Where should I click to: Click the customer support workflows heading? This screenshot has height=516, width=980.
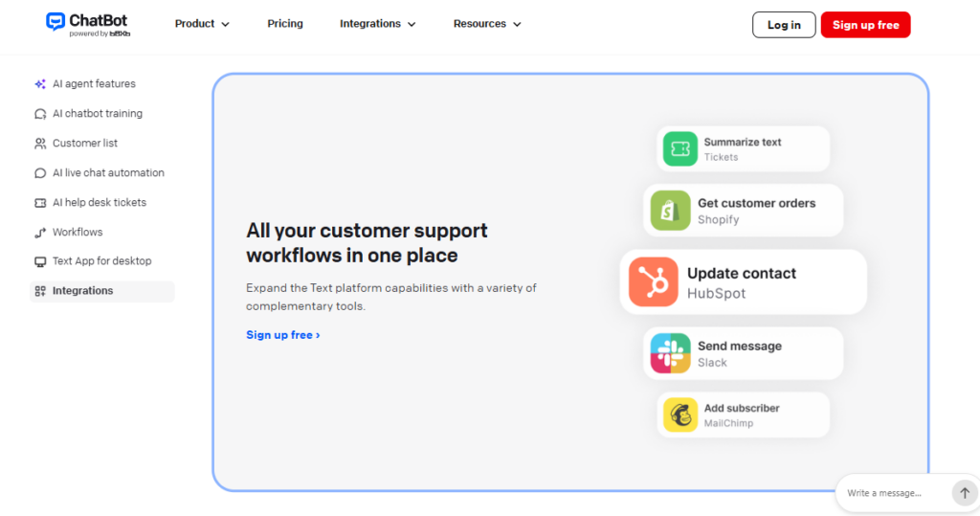click(x=367, y=242)
